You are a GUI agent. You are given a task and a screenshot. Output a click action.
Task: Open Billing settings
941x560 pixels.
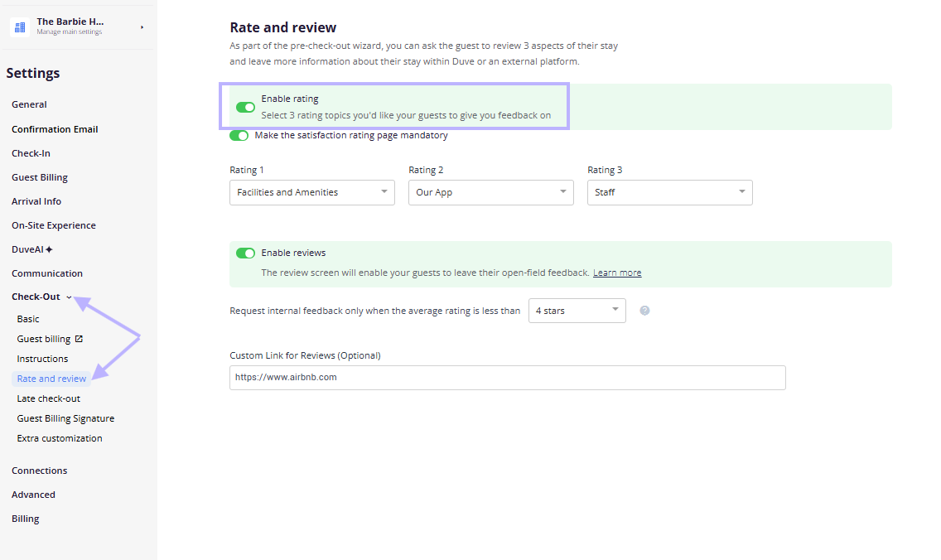point(25,519)
